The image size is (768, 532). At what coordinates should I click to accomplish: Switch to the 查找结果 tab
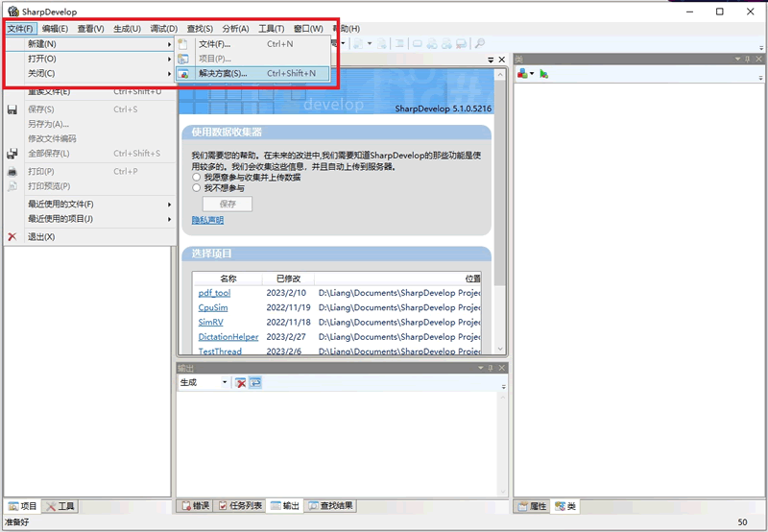pyautogui.click(x=330, y=505)
